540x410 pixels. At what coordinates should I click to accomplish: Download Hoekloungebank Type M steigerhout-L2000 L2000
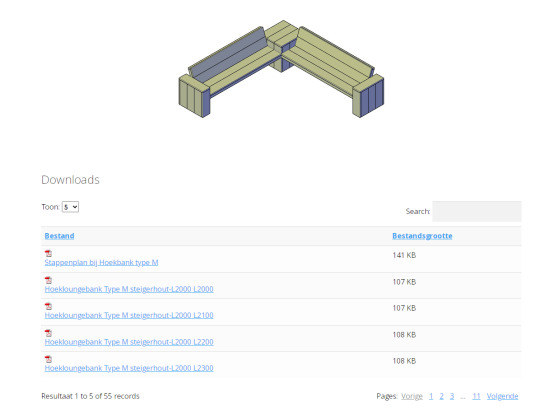click(x=129, y=289)
